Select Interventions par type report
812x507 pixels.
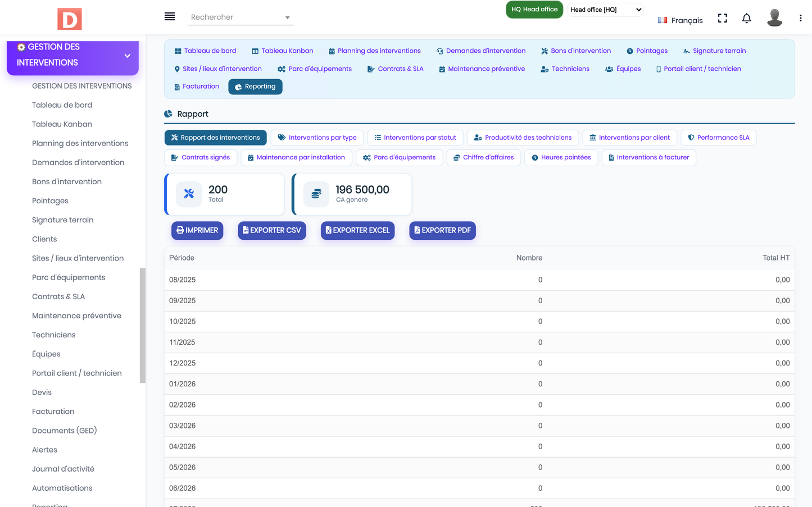(317, 138)
